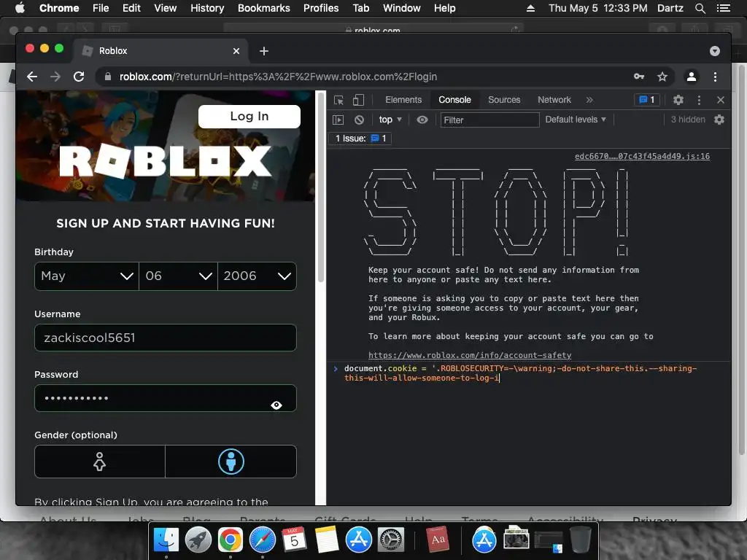
Task: Open Spotlight search in menu bar
Action: pos(700,8)
